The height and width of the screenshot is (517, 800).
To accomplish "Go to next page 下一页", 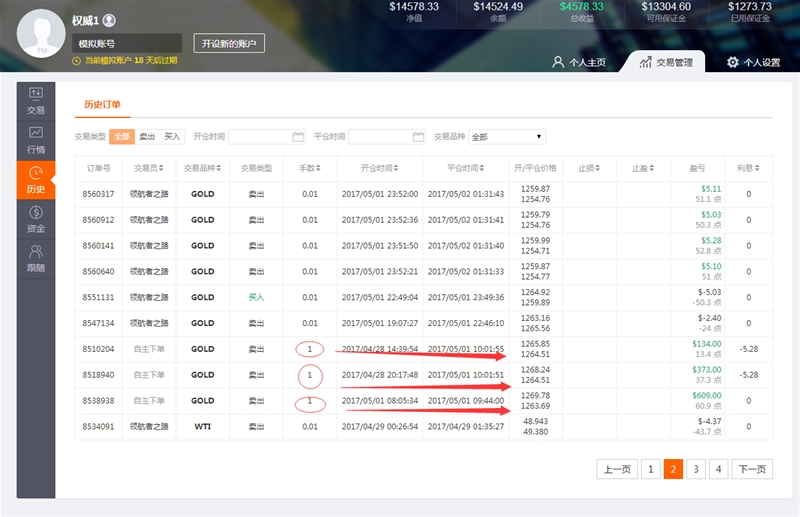I will click(752, 470).
